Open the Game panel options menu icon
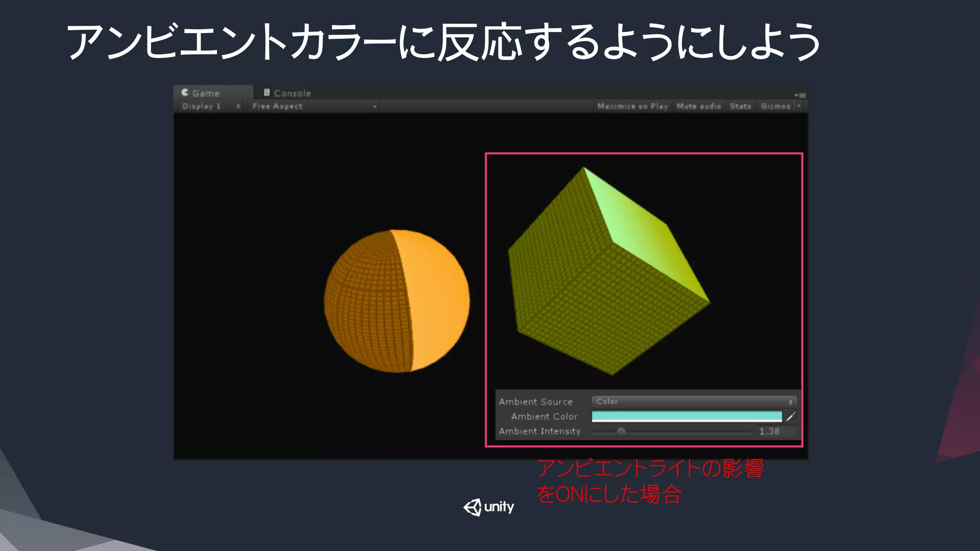Viewport: 980px width, 551px height. (x=800, y=95)
